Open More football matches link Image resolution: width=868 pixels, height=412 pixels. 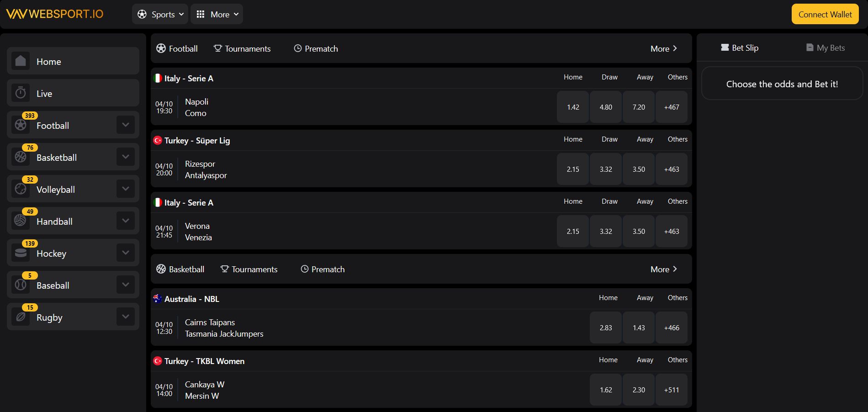click(663, 48)
